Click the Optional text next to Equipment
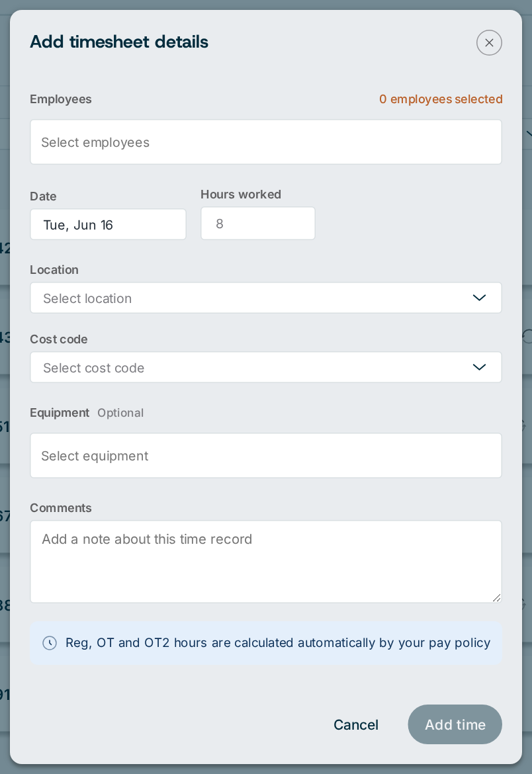532x774 pixels. coord(120,413)
